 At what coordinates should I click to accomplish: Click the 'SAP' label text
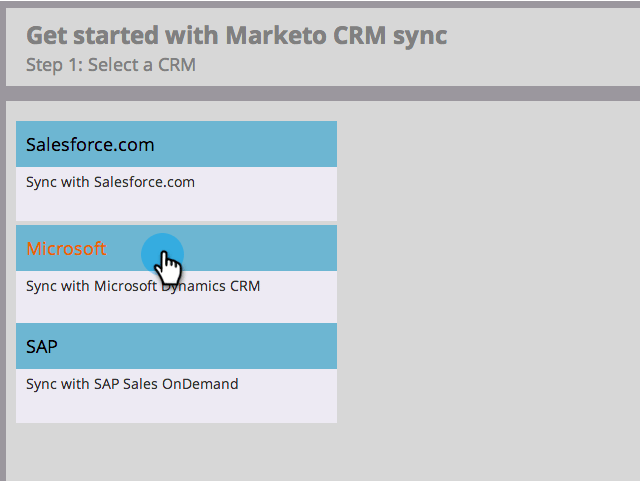pyautogui.click(x=42, y=347)
